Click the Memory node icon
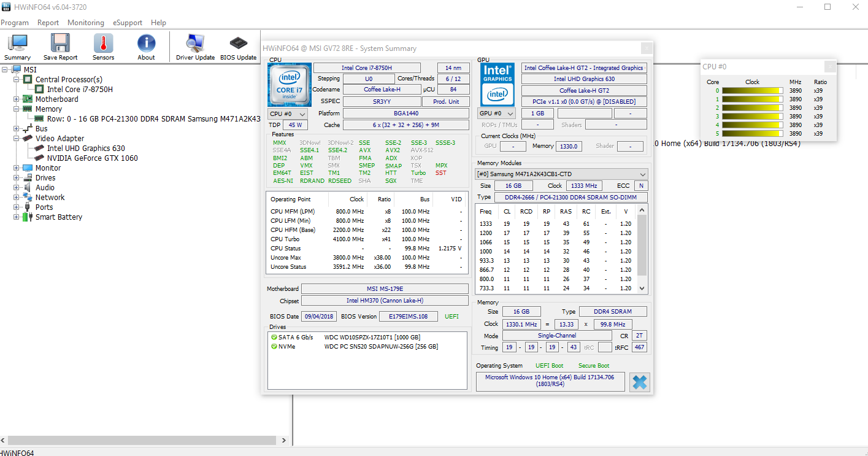The width and height of the screenshot is (868, 456). coord(27,109)
